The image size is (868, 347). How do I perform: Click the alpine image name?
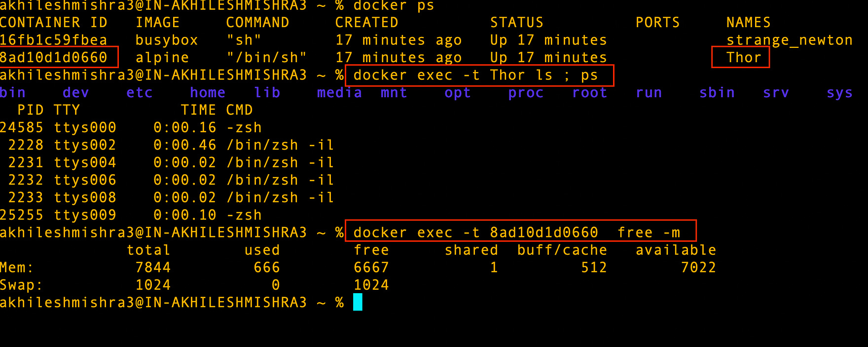pyautogui.click(x=162, y=58)
